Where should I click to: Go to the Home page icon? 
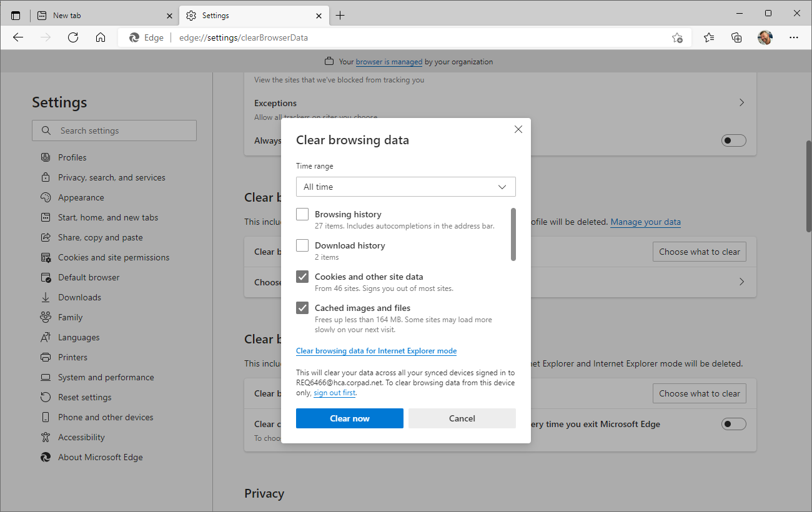(101, 37)
